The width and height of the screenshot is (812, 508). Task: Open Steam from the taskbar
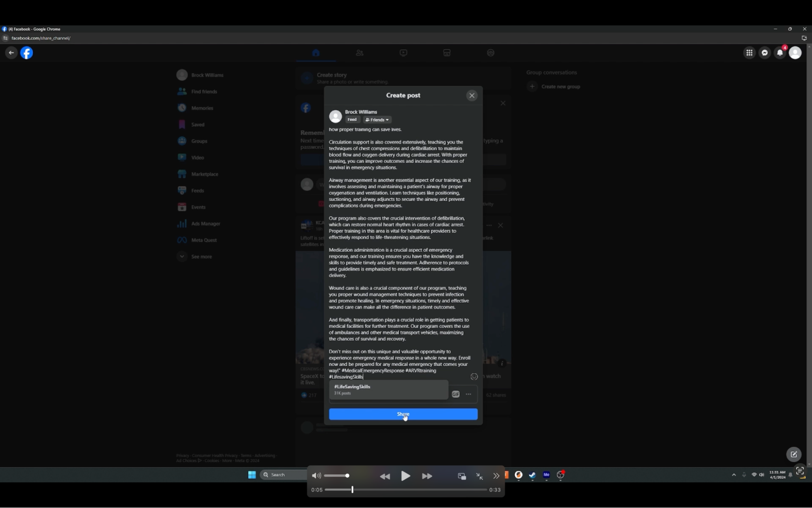532,475
